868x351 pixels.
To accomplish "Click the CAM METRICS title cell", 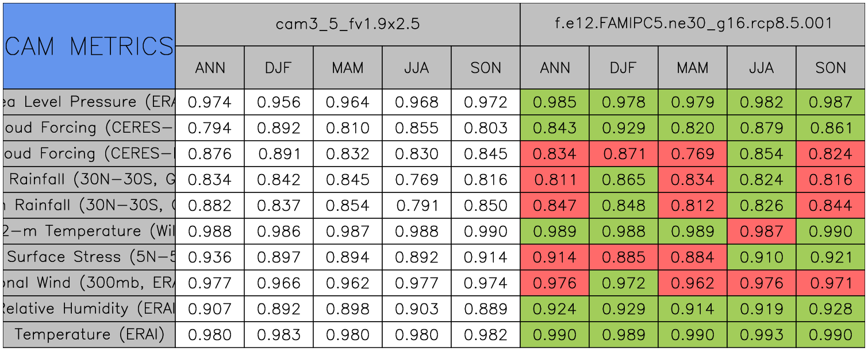I will coord(89,46).
